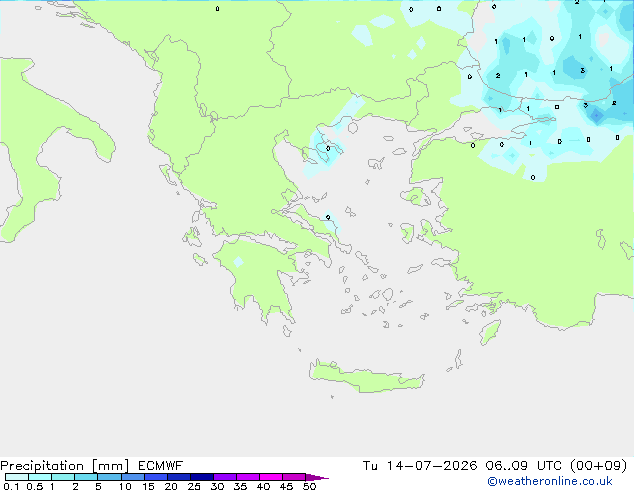Click the "[mm]" unit label

pos(110,466)
